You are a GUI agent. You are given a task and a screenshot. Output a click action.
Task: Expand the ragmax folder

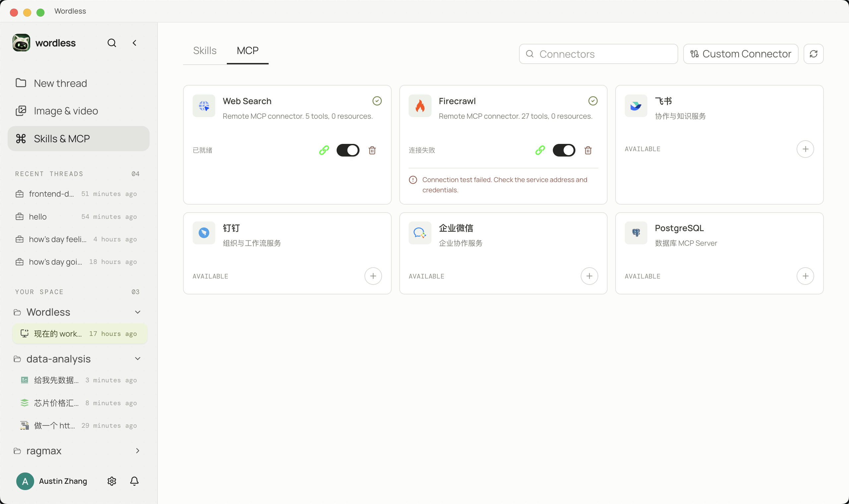(x=138, y=451)
